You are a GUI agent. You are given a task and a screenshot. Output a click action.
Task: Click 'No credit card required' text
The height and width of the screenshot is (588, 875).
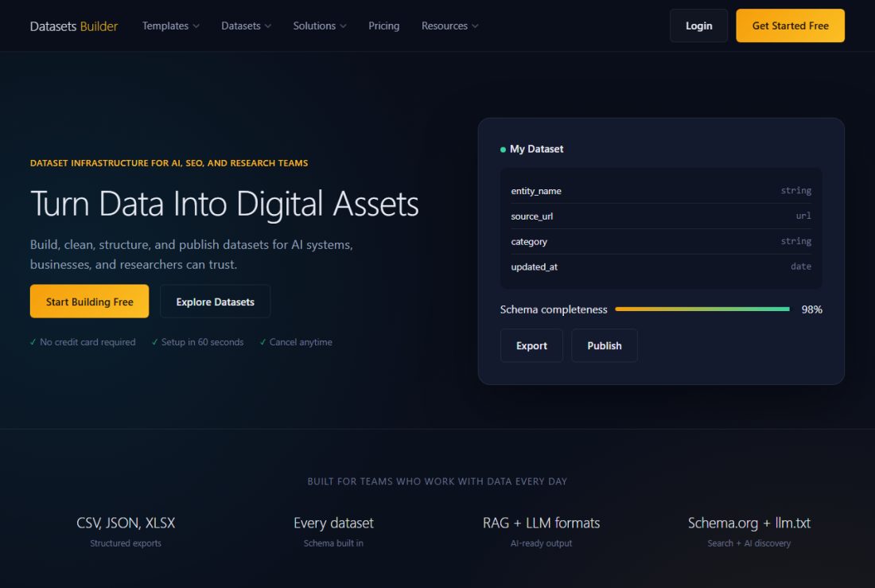click(87, 342)
